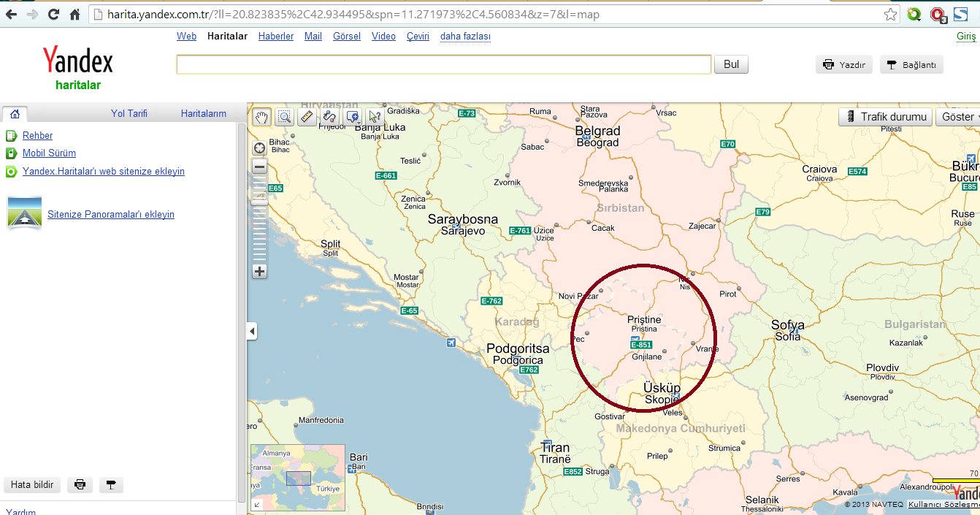
Task: Focus the Yandex map search field
Action: click(x=443, y=64)
